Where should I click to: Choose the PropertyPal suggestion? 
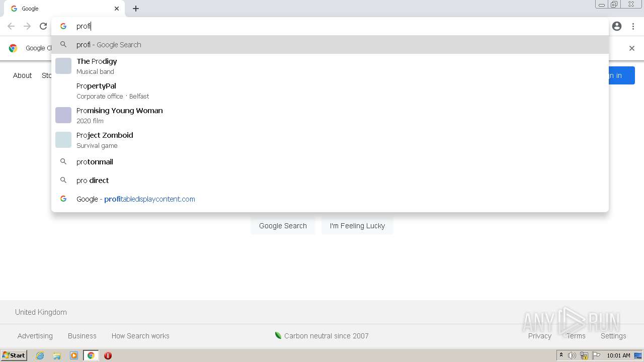pyautogui.click(x=330, y=90)
